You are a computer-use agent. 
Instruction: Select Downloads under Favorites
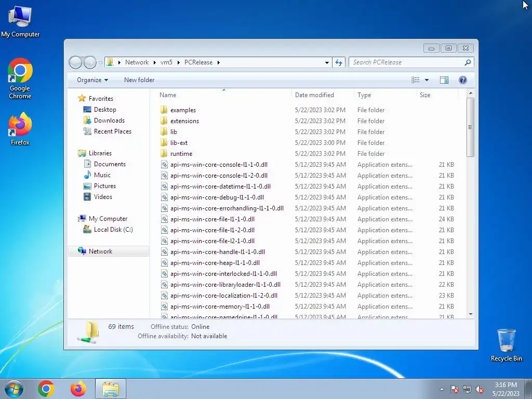click(x=104, y=121)
